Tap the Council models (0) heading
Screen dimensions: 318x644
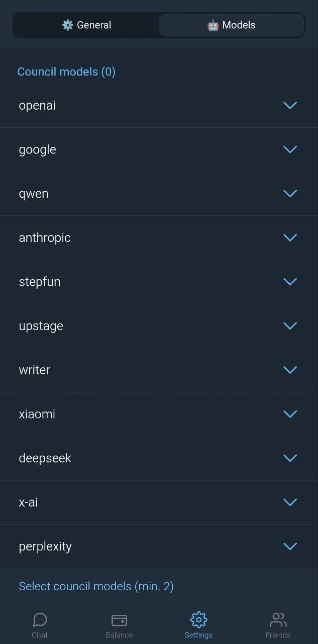66,72
